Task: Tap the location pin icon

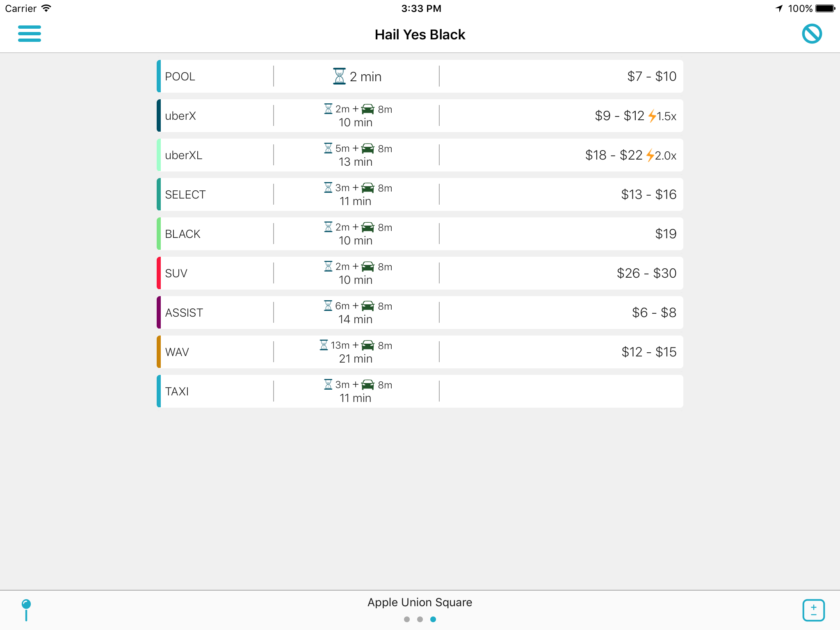Action: pos(26,610)
